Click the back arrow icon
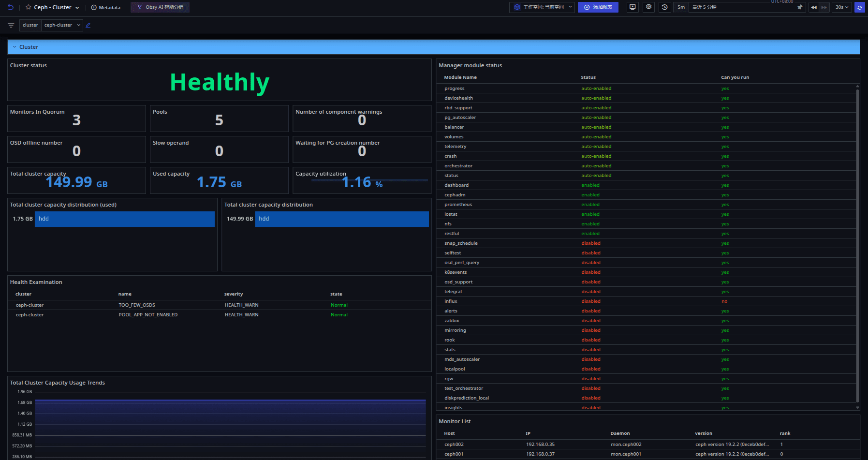Screen dimensions: 868x460 pyautogui.click(x=11, y=7)
